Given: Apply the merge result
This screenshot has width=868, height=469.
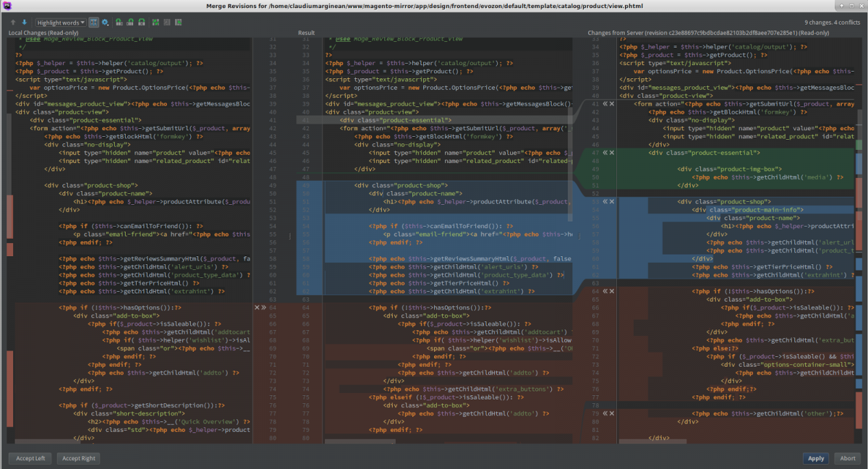Looking at the screenshot, I should point(816,458).
